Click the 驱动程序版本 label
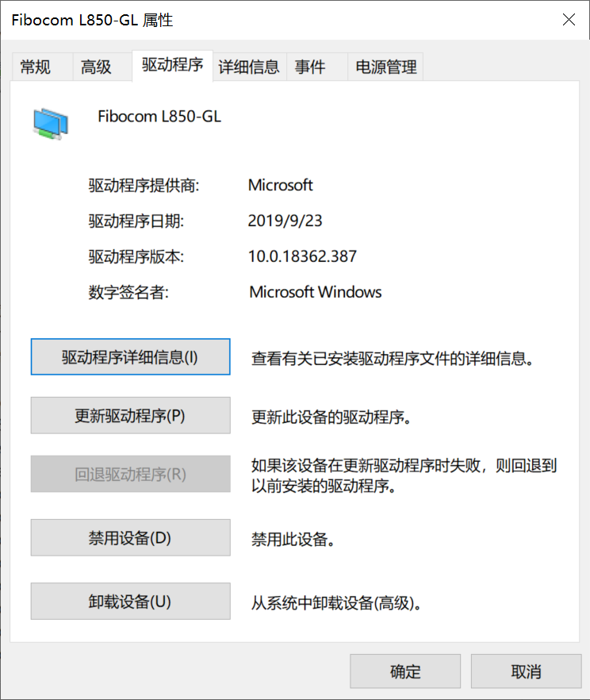Viewport: 590px width, 700px height. pyautogui.click(x=136, y=256)
